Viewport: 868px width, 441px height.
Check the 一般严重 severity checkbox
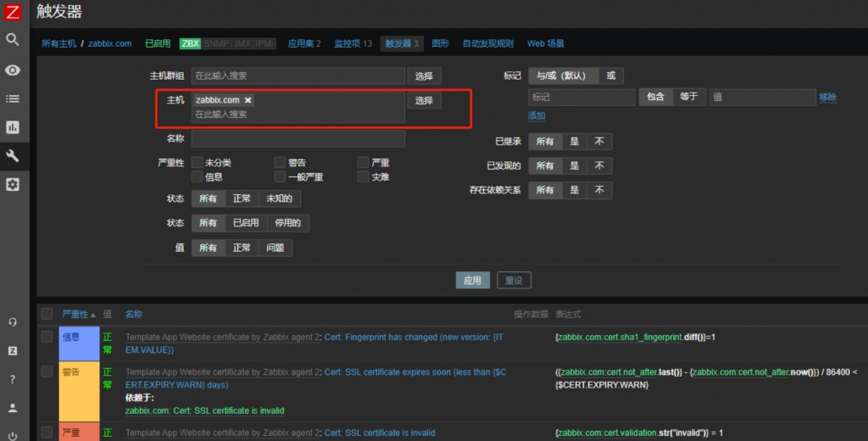[x=280, y=176]
